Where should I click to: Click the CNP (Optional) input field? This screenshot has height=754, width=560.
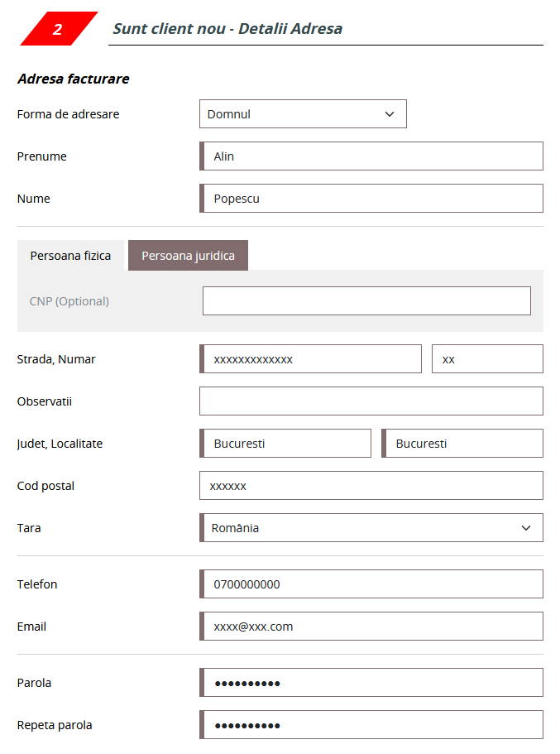point(366,301)
